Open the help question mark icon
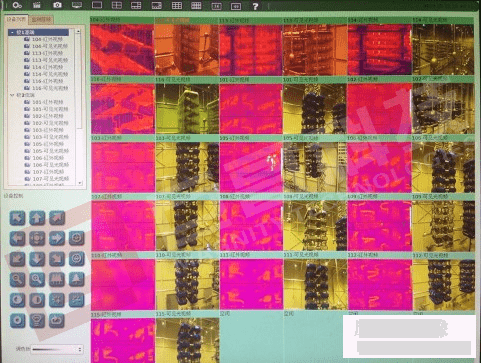Image resolution: width=481 pixels, height=363 pixels. click(255, 6)
